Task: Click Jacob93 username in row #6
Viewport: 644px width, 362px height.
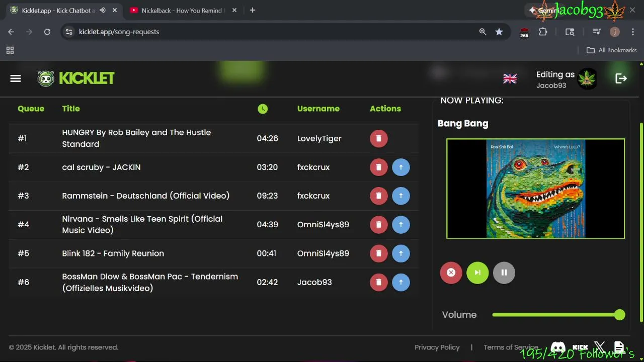Action: click(x=314, y=282)
